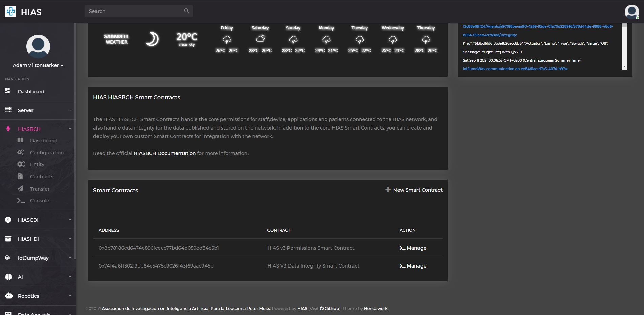Image resolution: width=644 pixels, height=315 pixels.
Task: Open HIASBCH Entity page
Action: (37, 164)
